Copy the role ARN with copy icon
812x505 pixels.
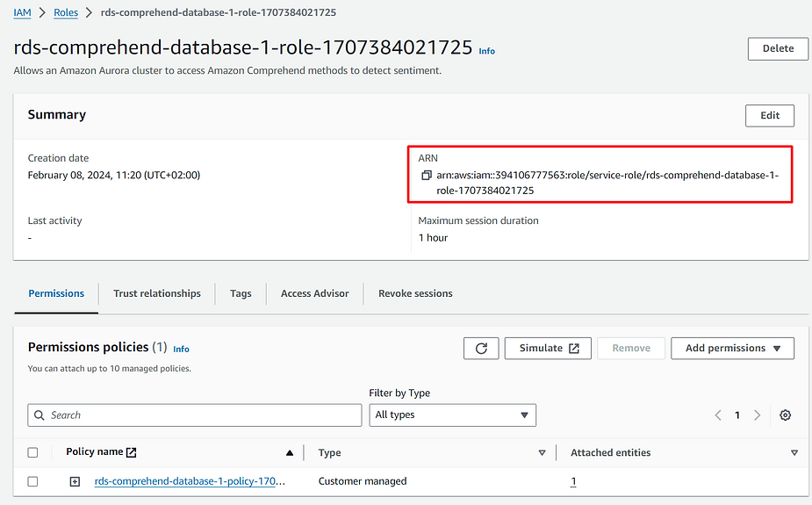point(427,175)
